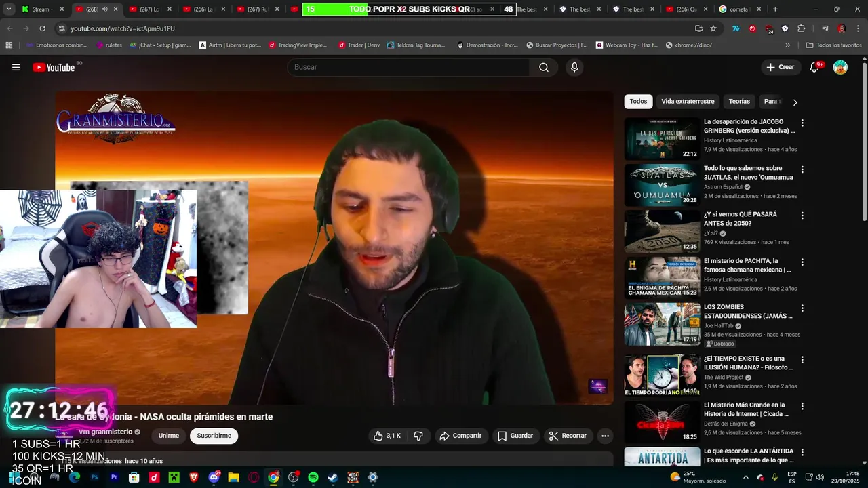The height and width of the screenshot is (488, 868).
Task: Open the Crear menu button
Action: pyautogui.click(x=781, y=67)
